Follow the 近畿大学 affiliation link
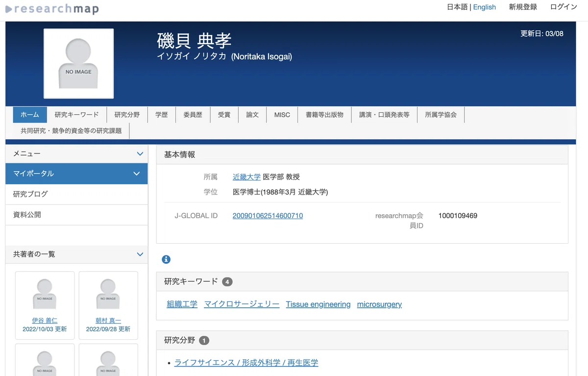The width and height of the screenshot is (588, 376). click(246, 177)
